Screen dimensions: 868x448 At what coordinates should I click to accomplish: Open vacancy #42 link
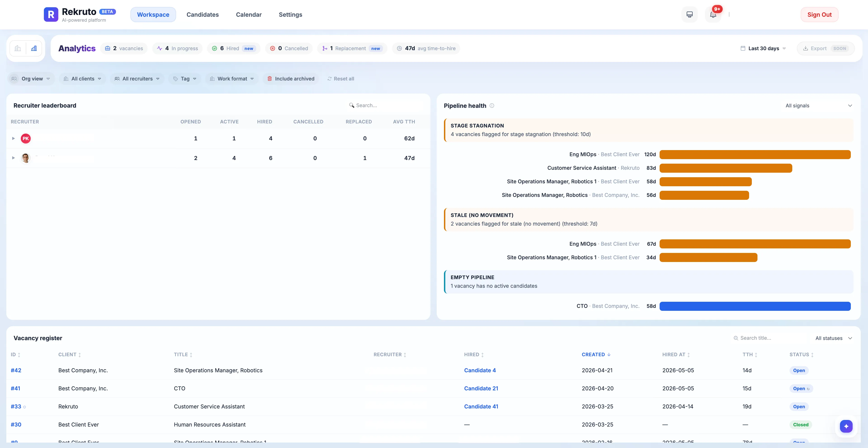pyautogui.click(x=16, y=370)
